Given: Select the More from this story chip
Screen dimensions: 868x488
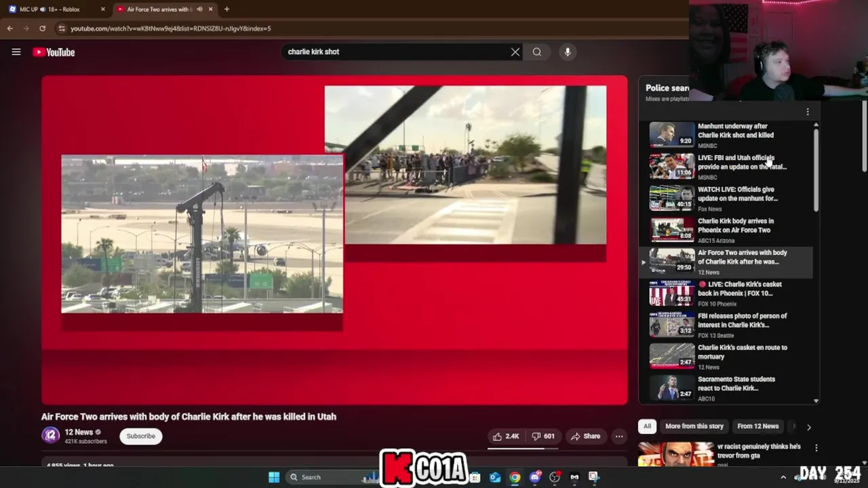Looking at the screenshot, I should 694,426.
